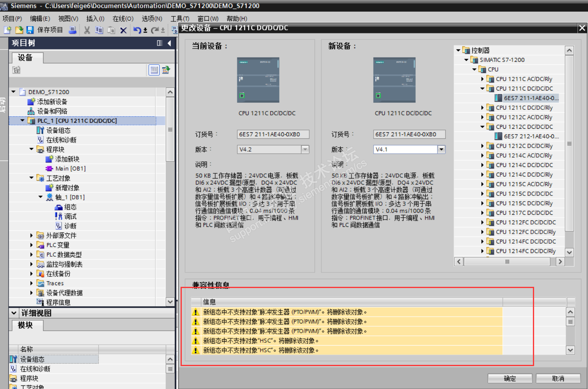Select 添加新块 under 程序块
The height and width of the screenshot is (389, 588).
click(67, 159)
